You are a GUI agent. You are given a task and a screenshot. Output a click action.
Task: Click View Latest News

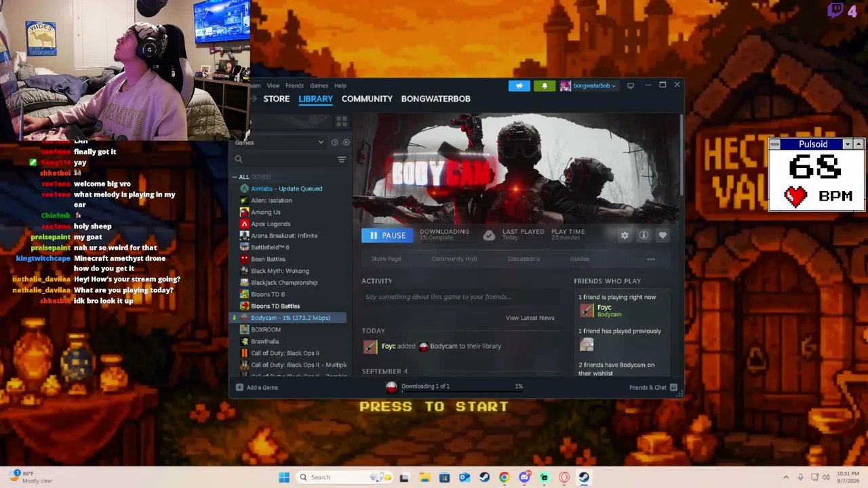pyautogui.click(x=530, y=318)
